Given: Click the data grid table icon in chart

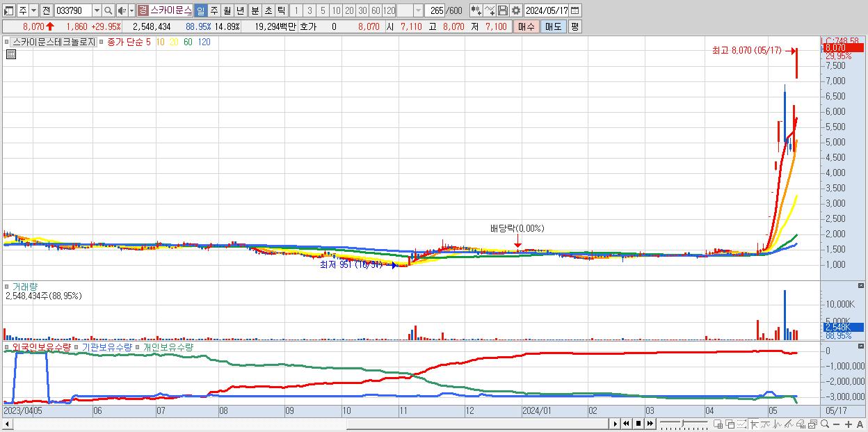Looking at the screenshot, I should click(10, 54).
